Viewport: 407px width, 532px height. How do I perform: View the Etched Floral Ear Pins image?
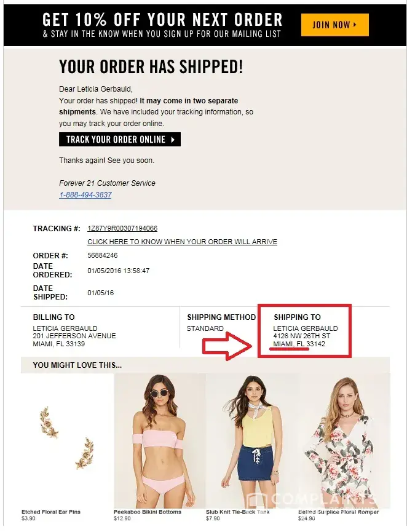(67, 438)
